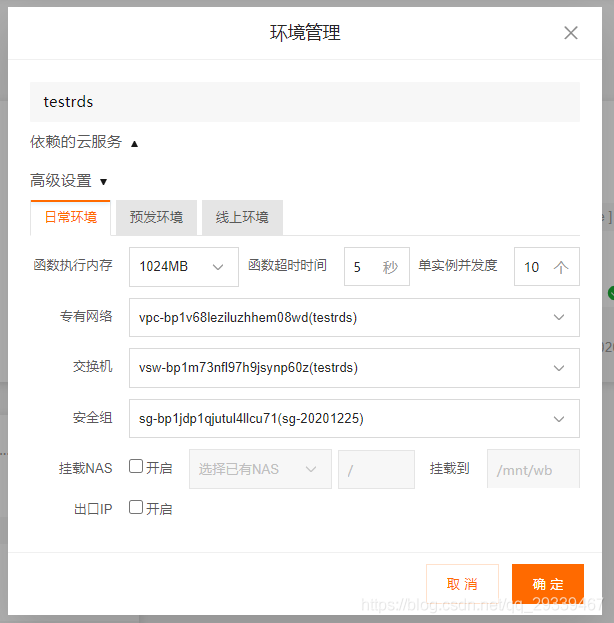Open the 交换机 vsw dropdown
This screenshot has height=623, width=614.
(x=354, y=368)
